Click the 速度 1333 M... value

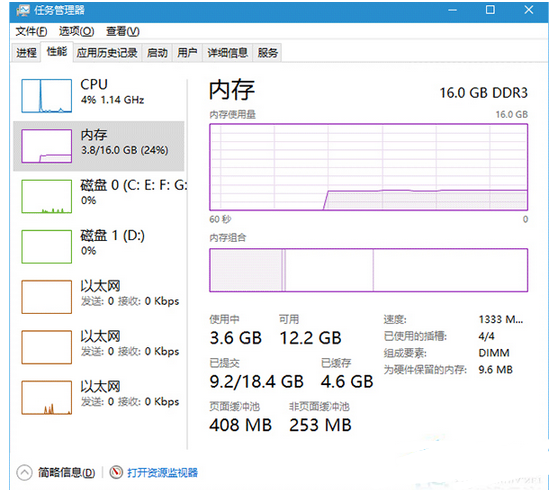(501, 320)
